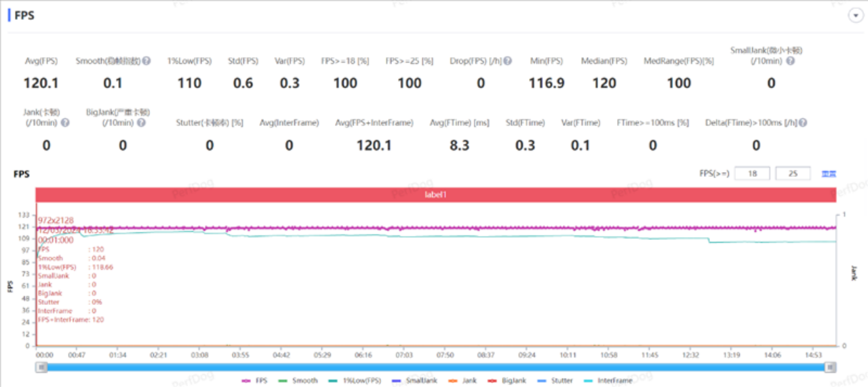Open help icon next to Smooth metric

coord(146,61)
